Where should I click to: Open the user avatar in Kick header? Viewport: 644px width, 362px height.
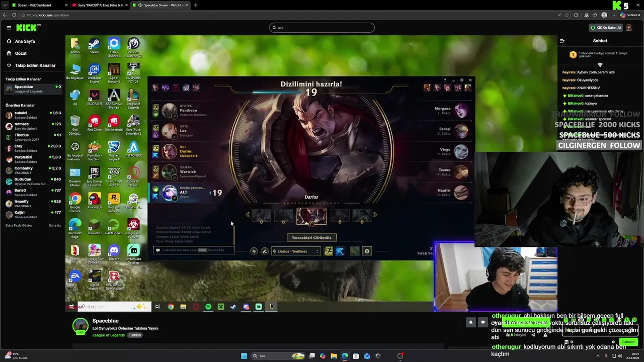coord(629,28)
